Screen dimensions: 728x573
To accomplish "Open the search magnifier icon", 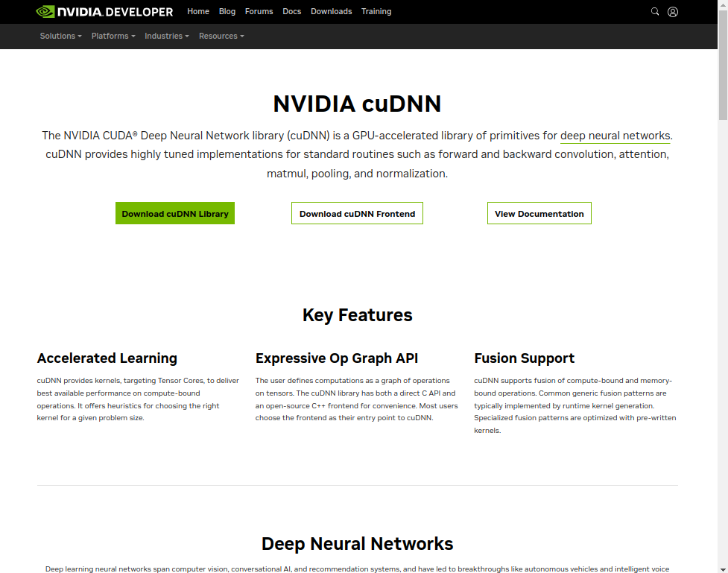I will (x=655, y=12).
